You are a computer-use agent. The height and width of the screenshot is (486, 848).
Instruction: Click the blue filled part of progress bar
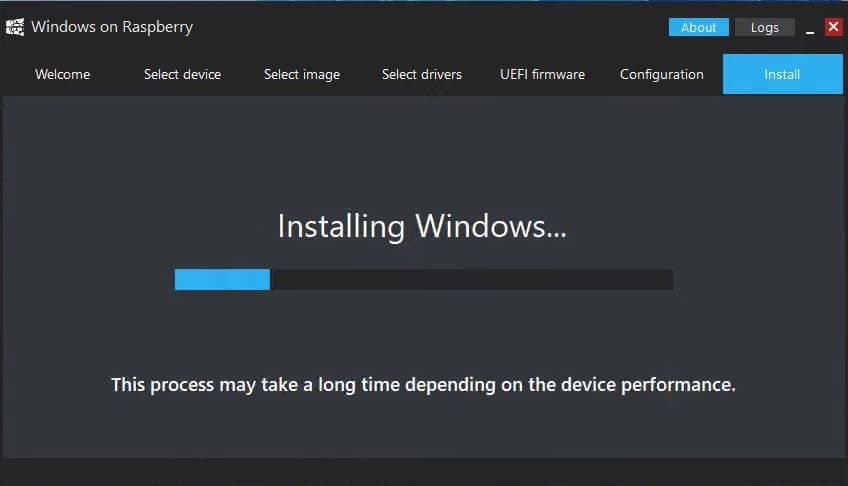pos(222,279)
